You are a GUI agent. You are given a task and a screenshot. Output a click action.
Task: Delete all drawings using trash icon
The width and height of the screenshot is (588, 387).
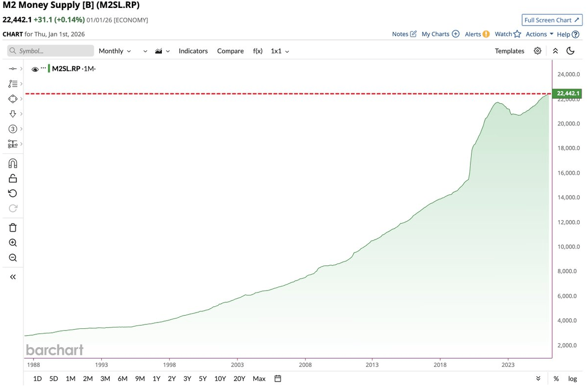pos(12,227)
